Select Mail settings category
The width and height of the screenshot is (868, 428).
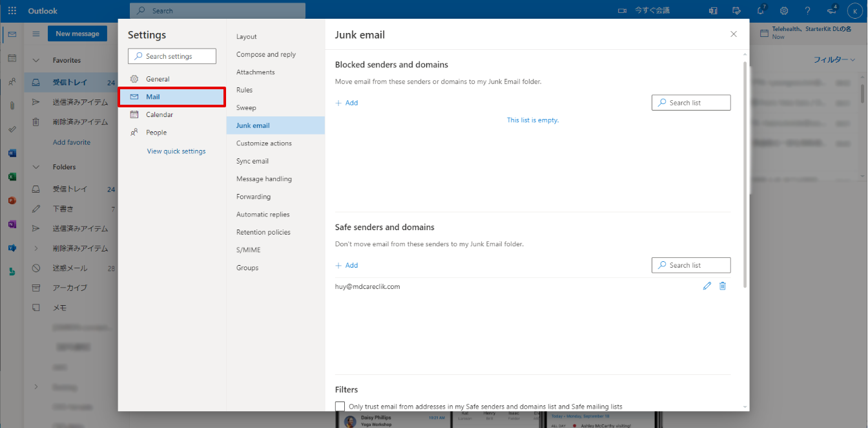(172, 97)
